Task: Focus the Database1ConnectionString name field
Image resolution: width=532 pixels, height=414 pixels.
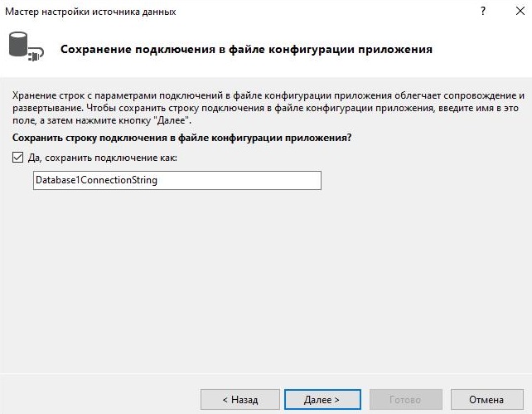Action: (177, 180)
